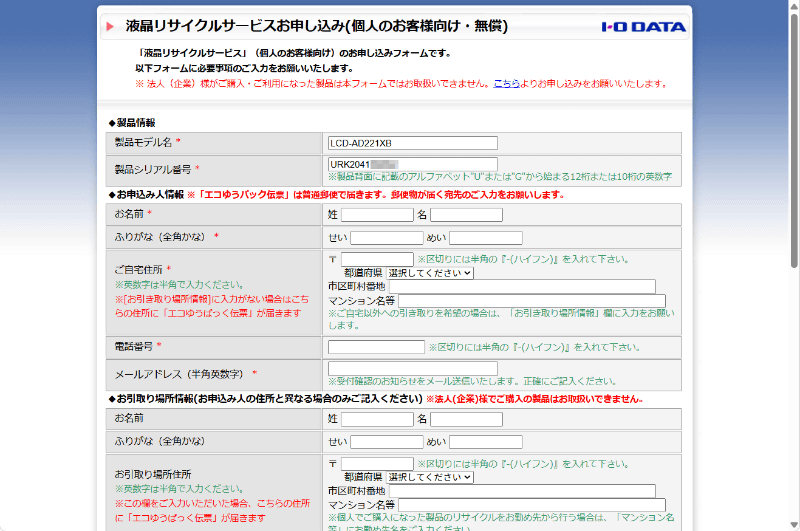Viewport: 800px width, 531px height.
Task: Click the 製品モデル名 input field
Action: click(x=412, y=143)
